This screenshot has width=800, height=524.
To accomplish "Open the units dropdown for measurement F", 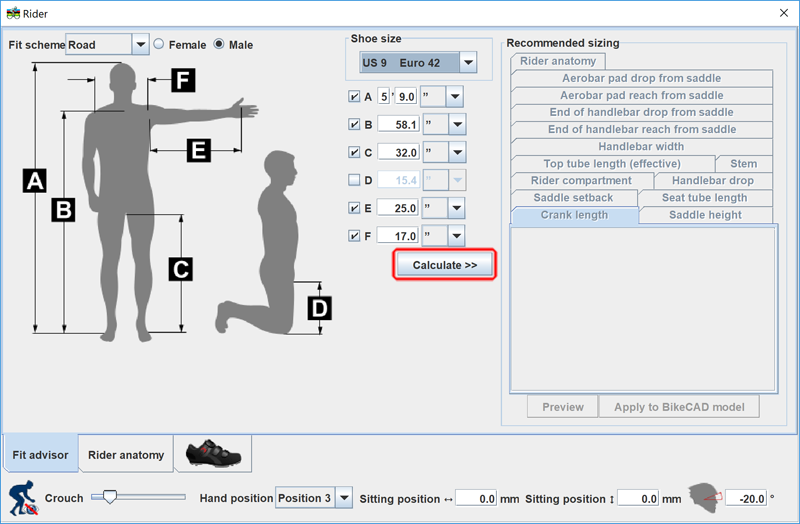I will point(456,236).
